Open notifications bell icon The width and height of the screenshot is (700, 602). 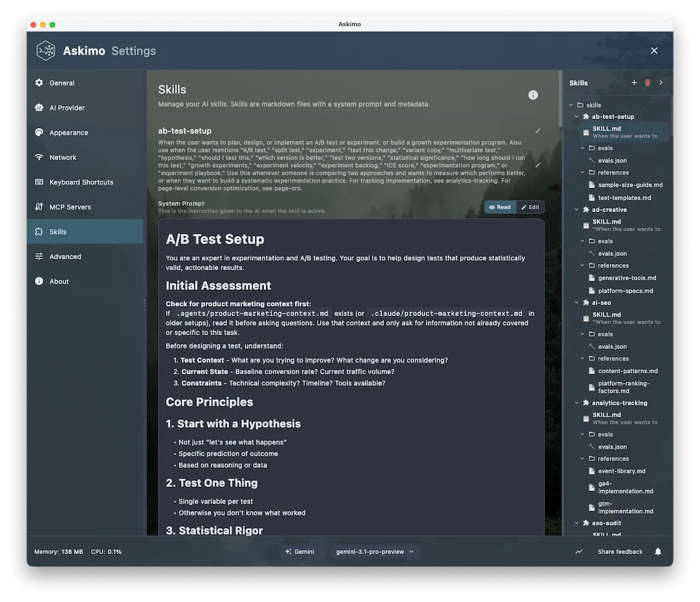658,552
